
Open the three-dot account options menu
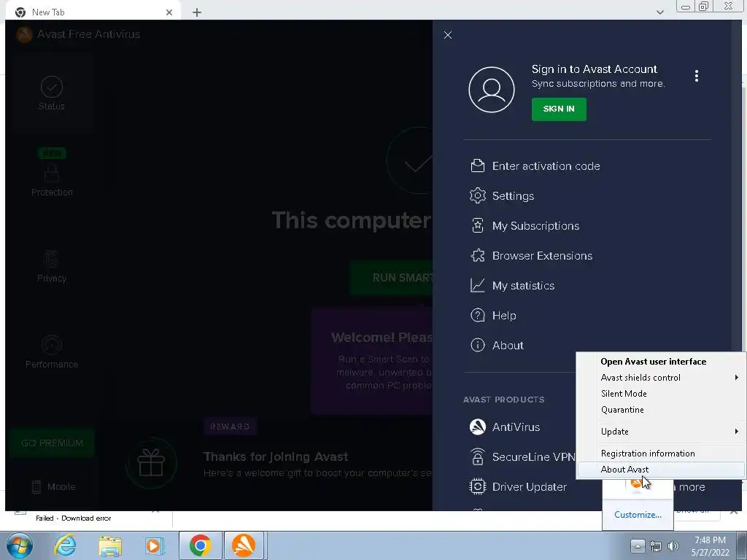pos(697,76)
